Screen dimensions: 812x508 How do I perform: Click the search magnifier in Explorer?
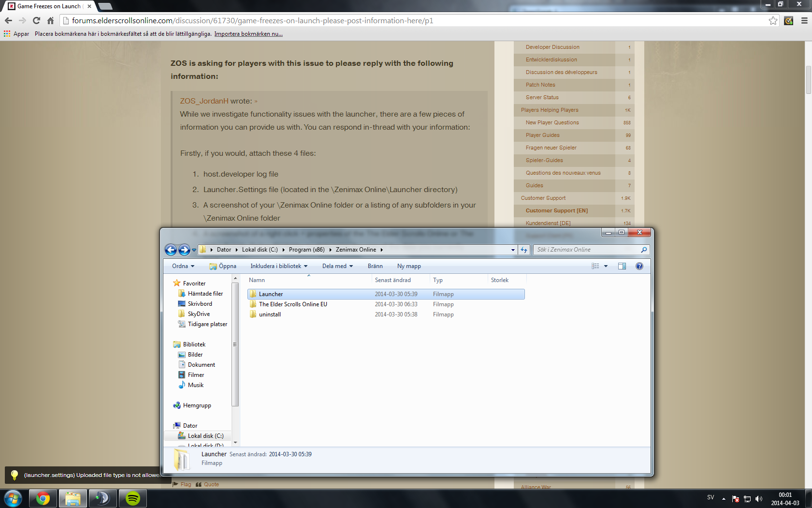pos(644,250)
